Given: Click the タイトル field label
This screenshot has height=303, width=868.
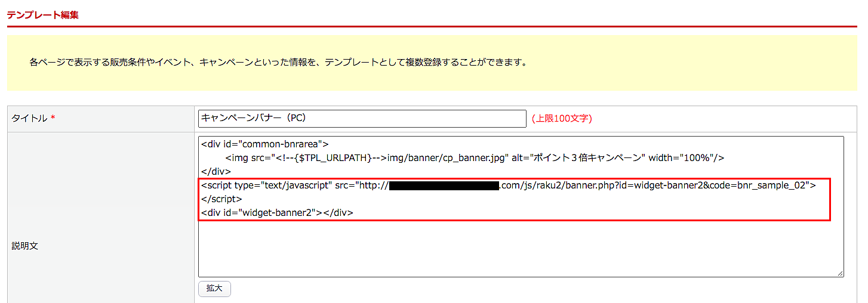Looking at the screenshot, I should coord(29,119).
